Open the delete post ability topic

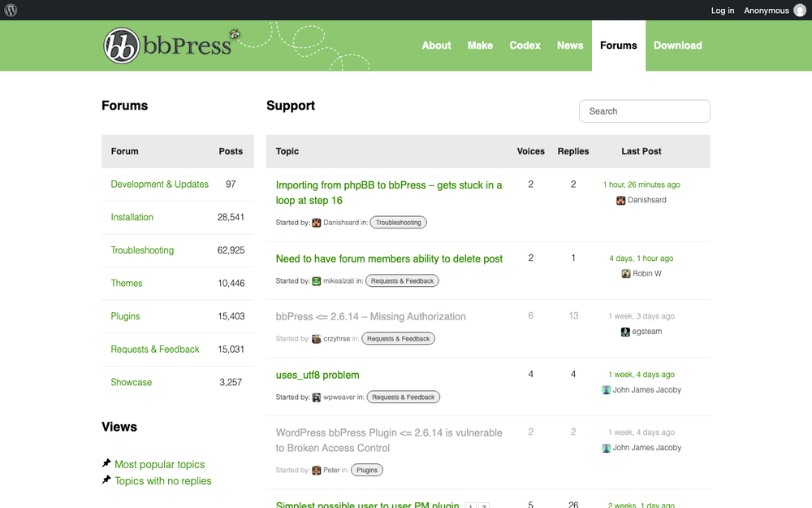tap(389, 258)
